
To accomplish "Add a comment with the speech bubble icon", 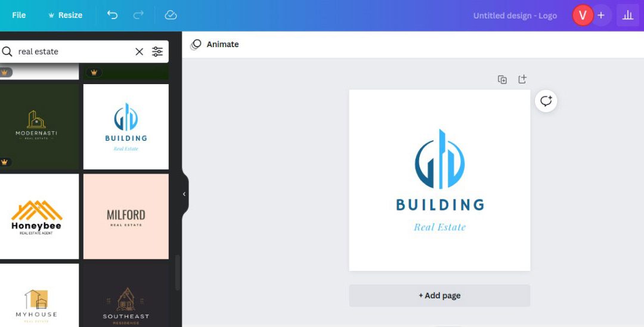I will click(546, 101).
